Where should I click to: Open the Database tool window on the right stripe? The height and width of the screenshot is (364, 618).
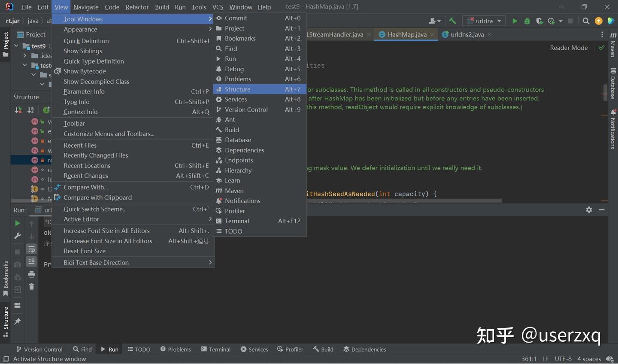pyautogui.click(x=613, y=84)
